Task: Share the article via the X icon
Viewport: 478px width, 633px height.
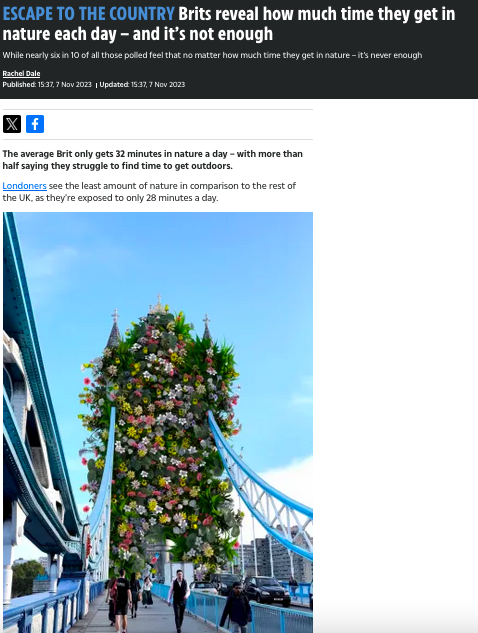Action: [12, 124]
